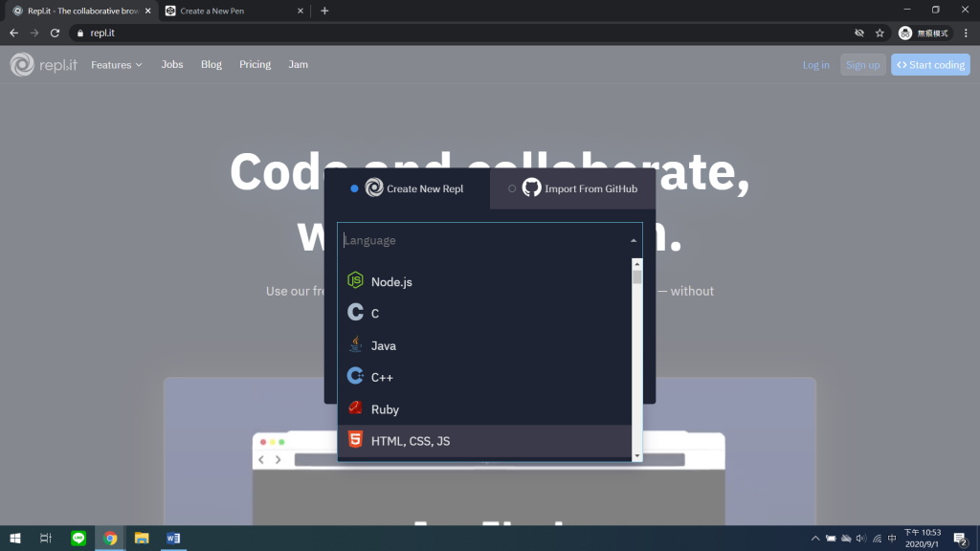Open Chrome three-dot menu
The image size is (980, 551).
tap(967, 33)
